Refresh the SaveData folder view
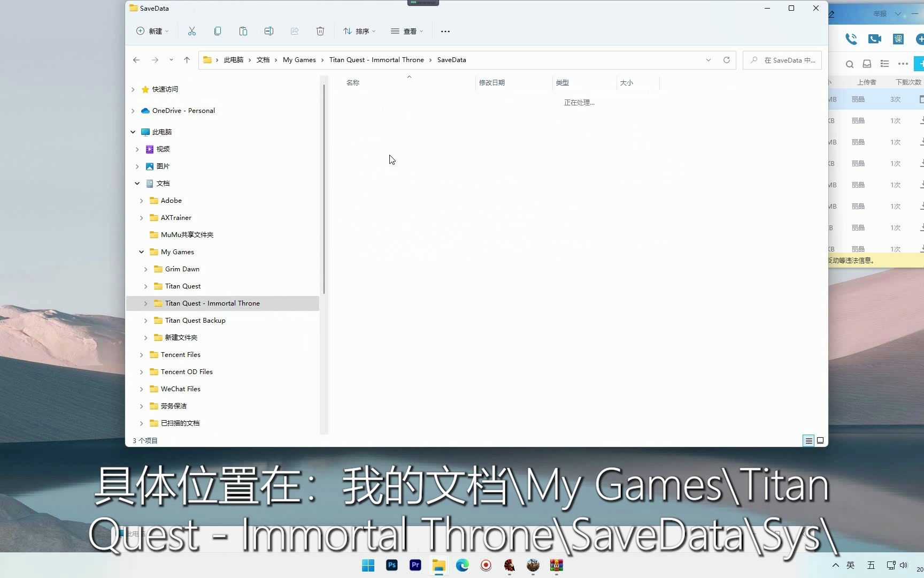The width and height of the screenshot is (924, 578). click(727, 60)
